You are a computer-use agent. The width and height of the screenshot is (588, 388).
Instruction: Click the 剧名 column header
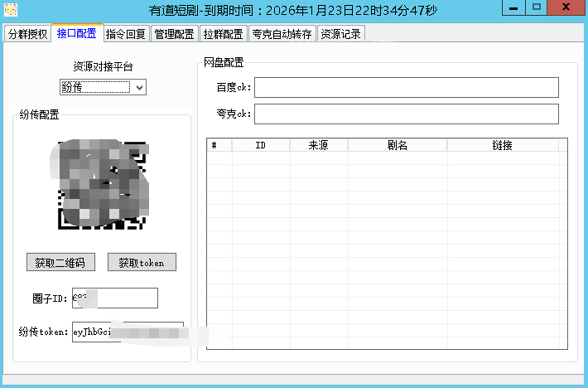tap(398, 145)
